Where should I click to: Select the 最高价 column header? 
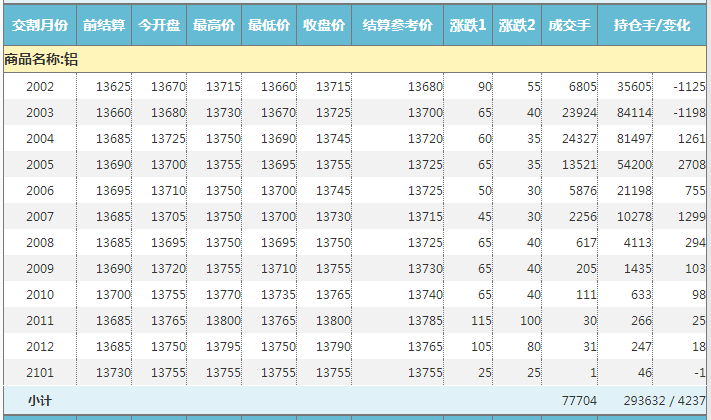click(x=214, y=24)
